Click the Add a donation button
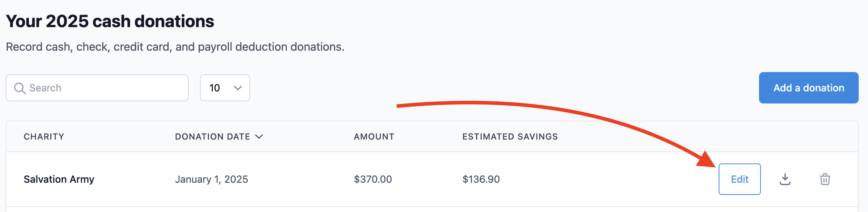 pos(809,88)
